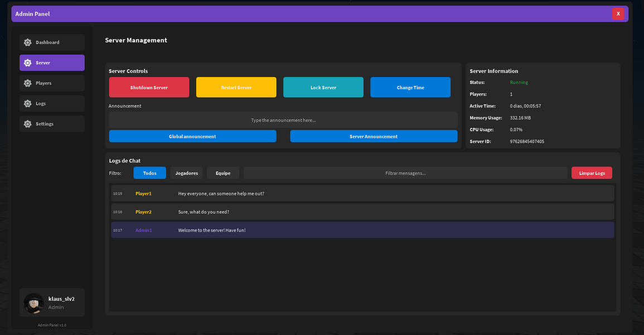Click the Players gear icon in sidebar
Image resolution: width=644 pixels, height=335 pixels.
pos(27,83)
